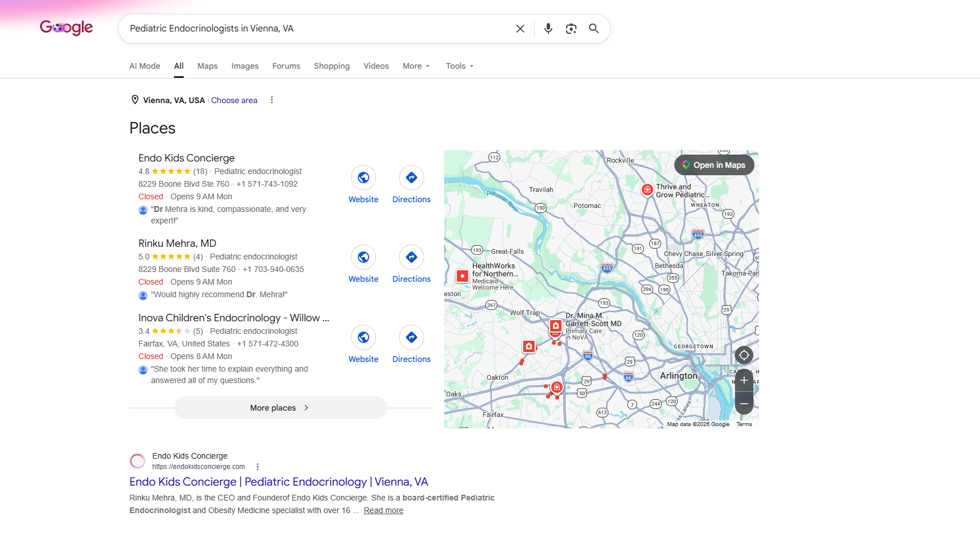Click the Choose area link

pyautogui.click(x=234, y=100)
